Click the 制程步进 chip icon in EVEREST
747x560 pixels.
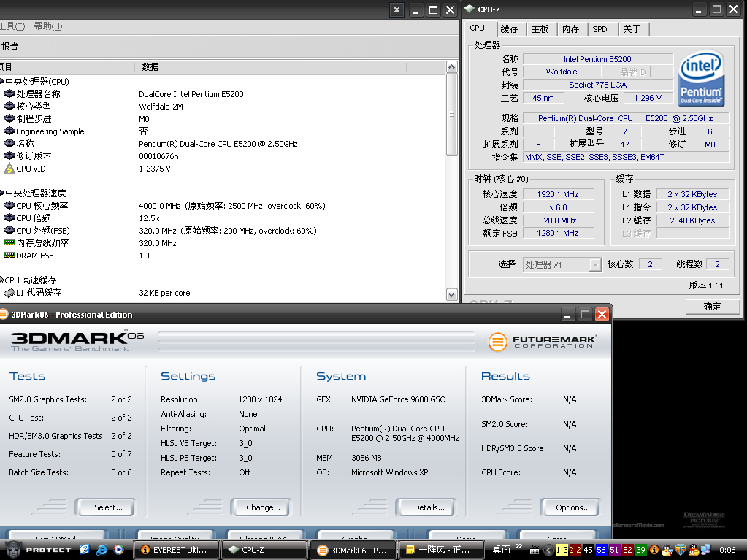9,118
